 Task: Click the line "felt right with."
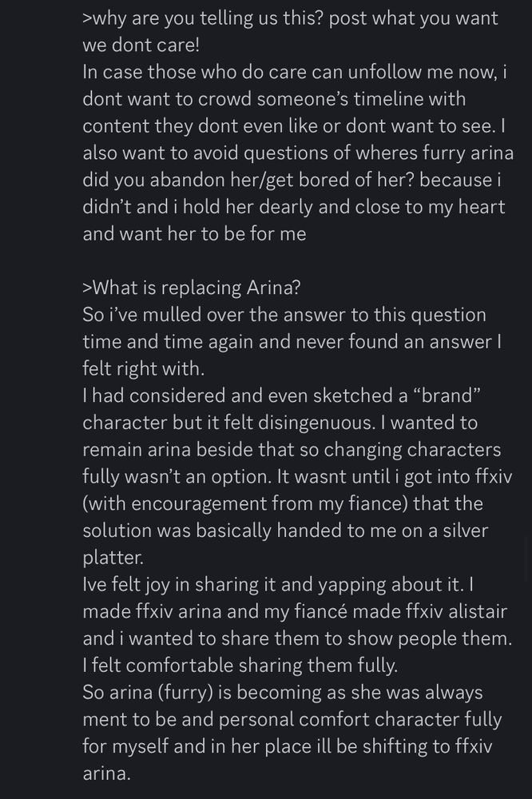tap(144, 368)
